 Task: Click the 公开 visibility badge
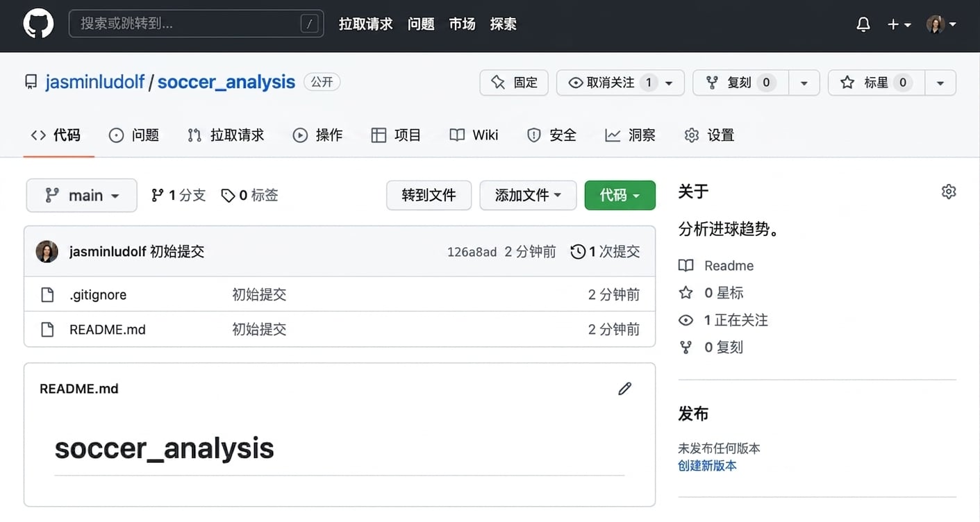(322, 82)
